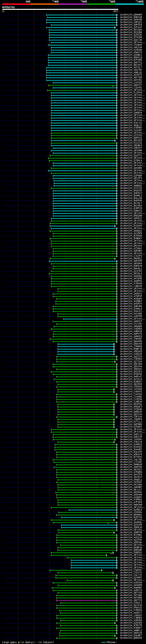Click the green alignment bar for Q6AT27
Viewport: 146px width, 644px height.
point(83,85)
